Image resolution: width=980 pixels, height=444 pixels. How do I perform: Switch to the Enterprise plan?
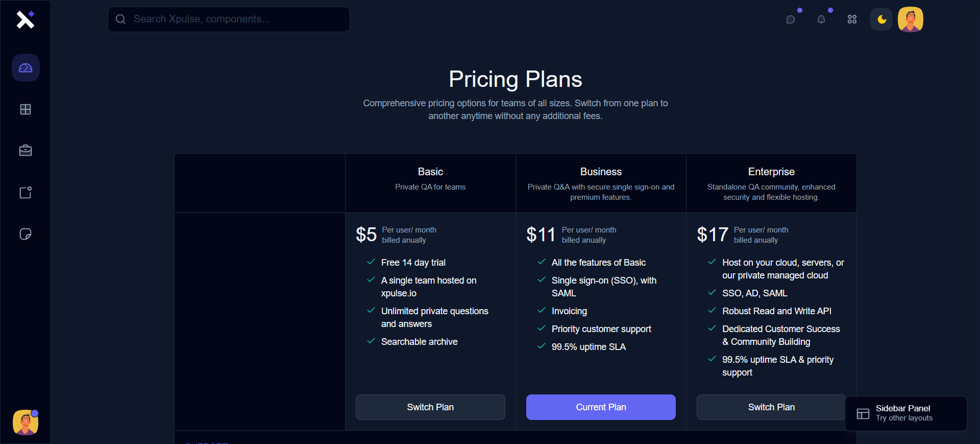pyautogui.click(x=771, y=407)
